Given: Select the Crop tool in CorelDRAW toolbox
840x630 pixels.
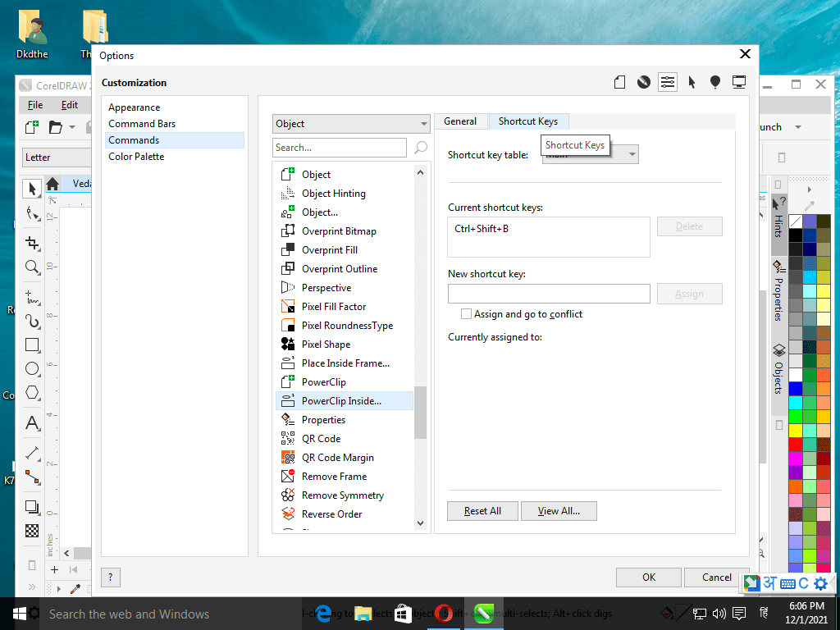Looking at the screenshot, I should pyautogui.click(x=32, y=243).
